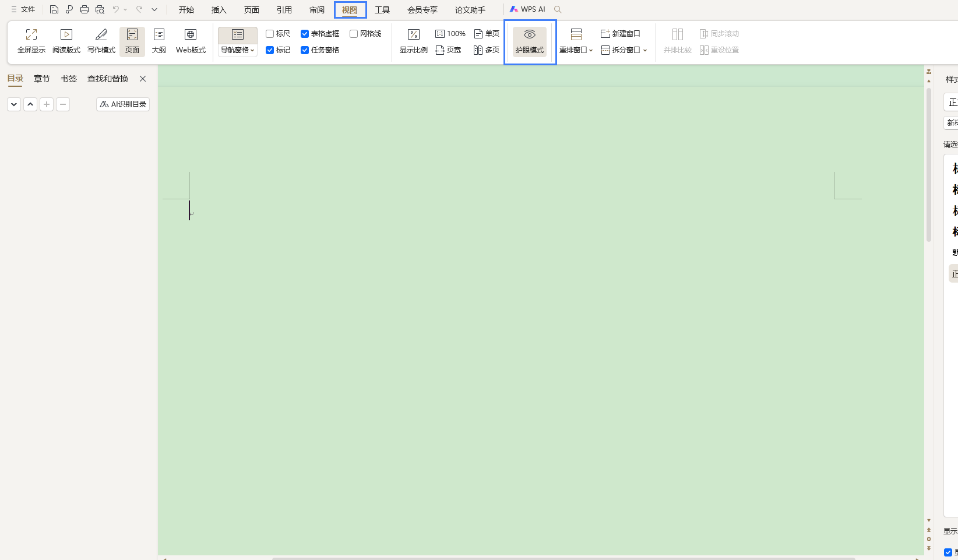This screenshot has width=958, height=560.
Task: Toggle the 表格虚框 checkbox
Action: pyautogui.click(x=305, y=34)
